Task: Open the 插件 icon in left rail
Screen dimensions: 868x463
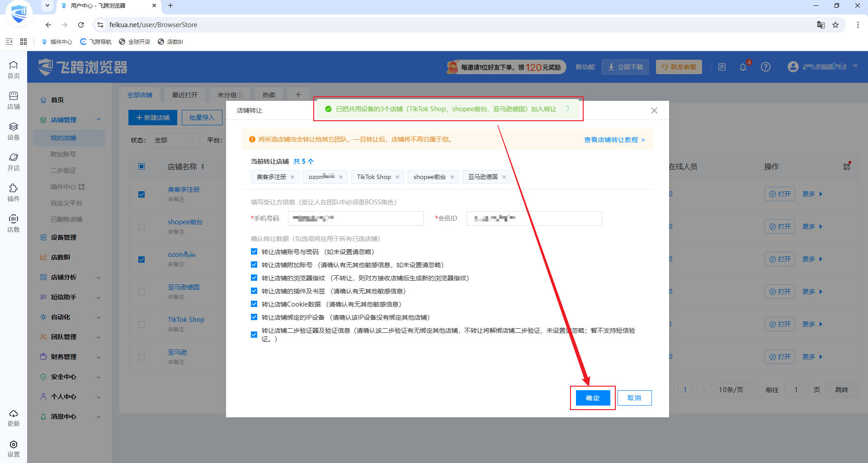Action: (x=14, y=193)
